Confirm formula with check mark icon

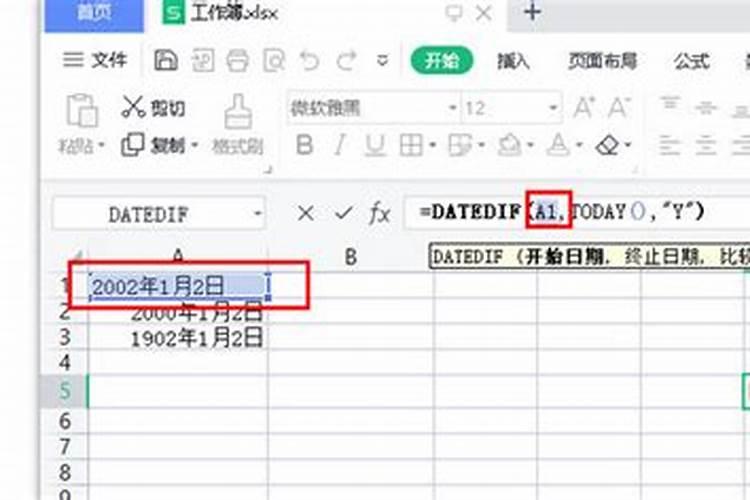343,213
